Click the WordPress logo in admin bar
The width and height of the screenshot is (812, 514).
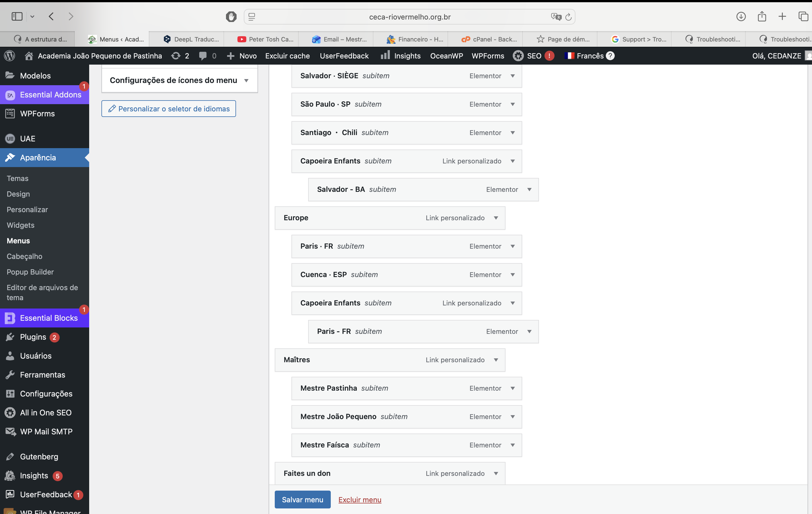[x=9, y=56]
